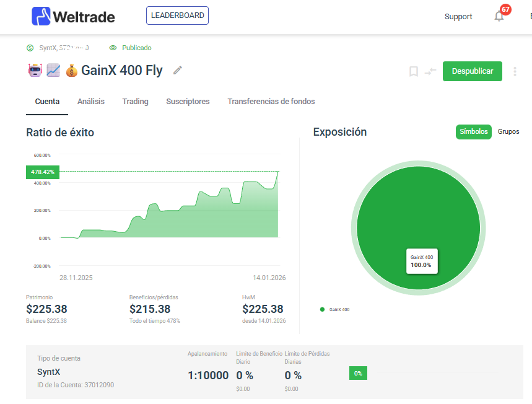Switch exposure view to Grupos
The image size is (532, 404).
[508, 132]
